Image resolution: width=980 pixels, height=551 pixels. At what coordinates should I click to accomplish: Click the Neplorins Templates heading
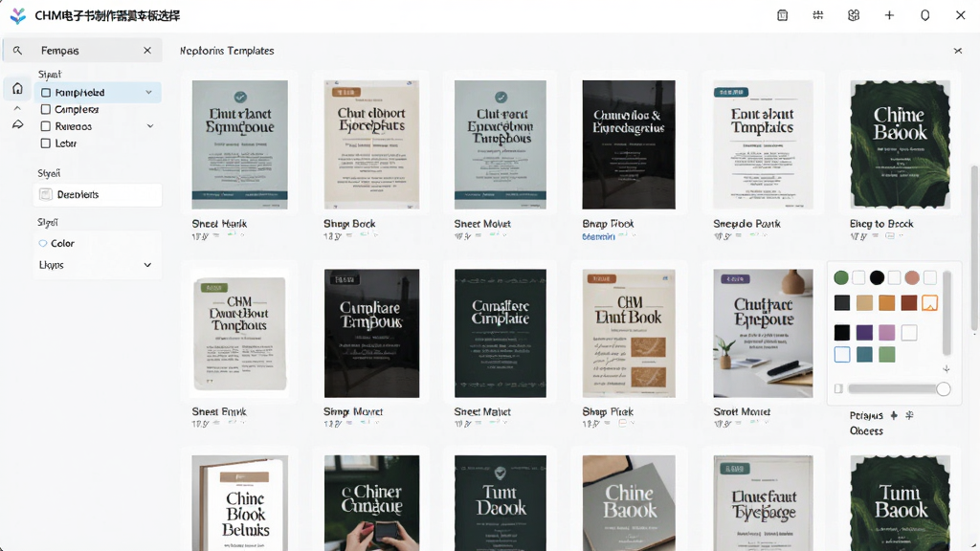point(227,51)
